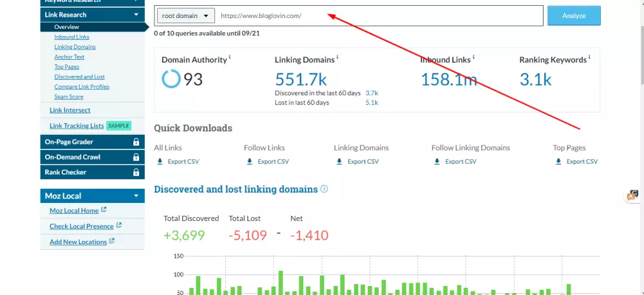644x295 pixels.
Task: Export CSV for All Links
Action: [183, 162]
